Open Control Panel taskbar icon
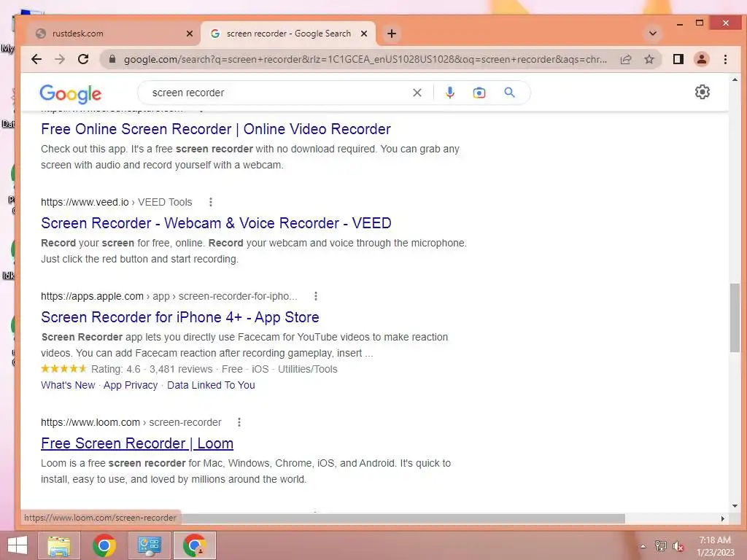 pyautogui.click(x=149, y=545)
